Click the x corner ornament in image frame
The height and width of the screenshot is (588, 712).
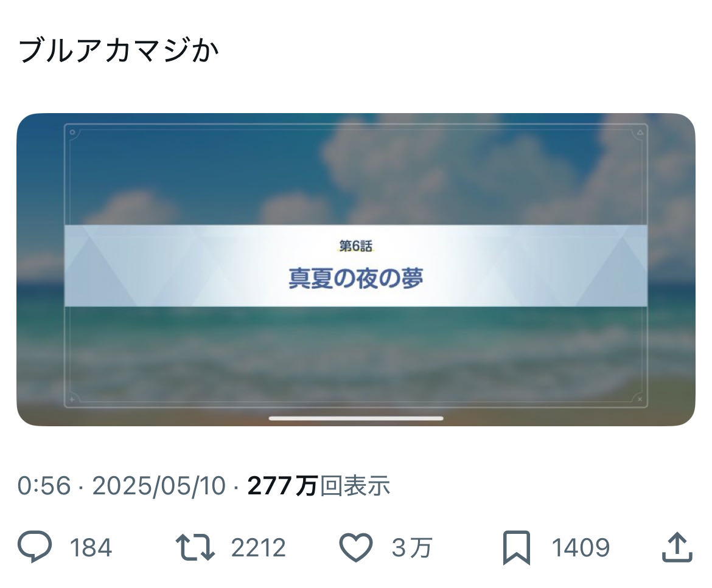pos(640,399)
